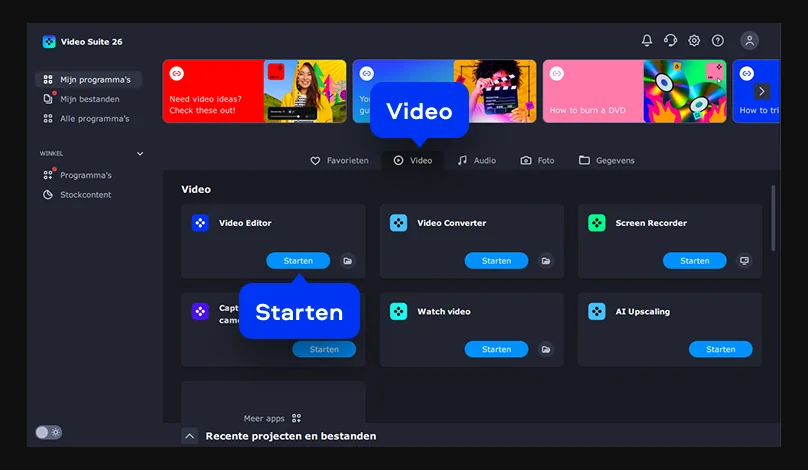Click the Video section heading
Viewport: 808px width, 470px height.
(x=196, y=189)
